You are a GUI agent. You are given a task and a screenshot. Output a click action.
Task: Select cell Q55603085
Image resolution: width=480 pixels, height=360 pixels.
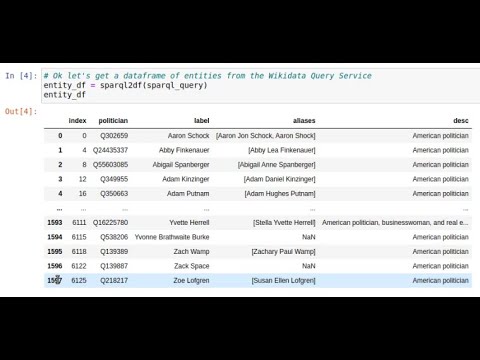110,165
